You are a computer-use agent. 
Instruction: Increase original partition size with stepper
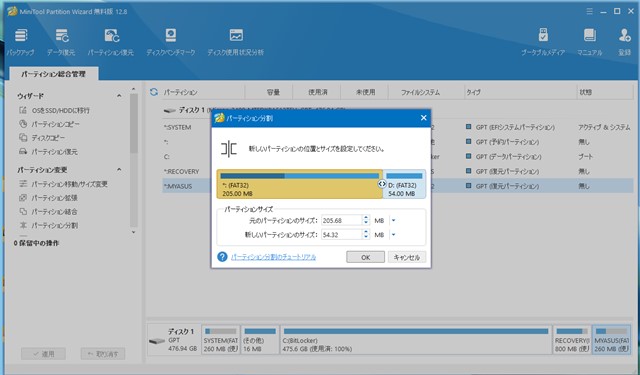pyautogui.click(x=366, y=218)
